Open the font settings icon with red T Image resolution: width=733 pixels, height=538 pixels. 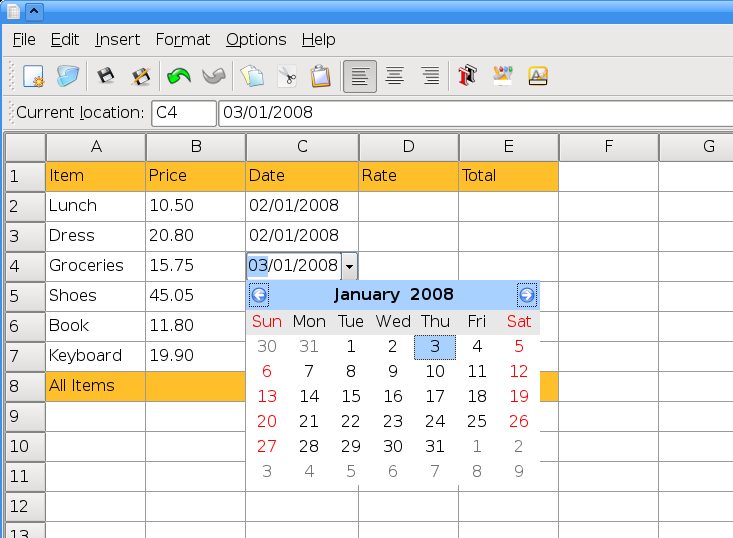[467, 76]
